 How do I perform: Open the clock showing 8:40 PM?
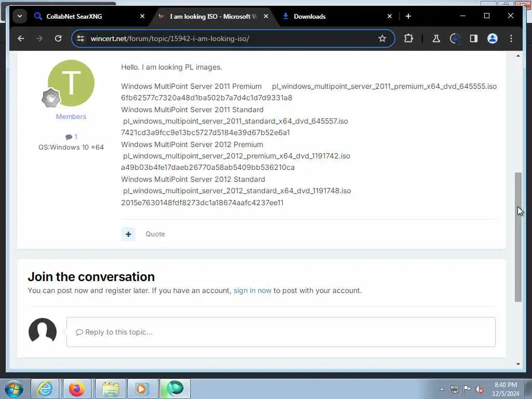click(506, 389)
